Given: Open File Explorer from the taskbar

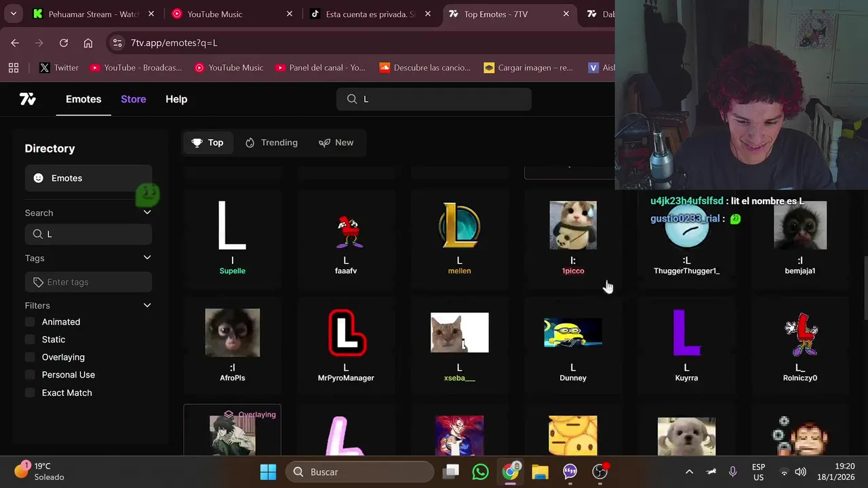Looking at the screenshot, I should pyautogui.click(x=540, y=472).
